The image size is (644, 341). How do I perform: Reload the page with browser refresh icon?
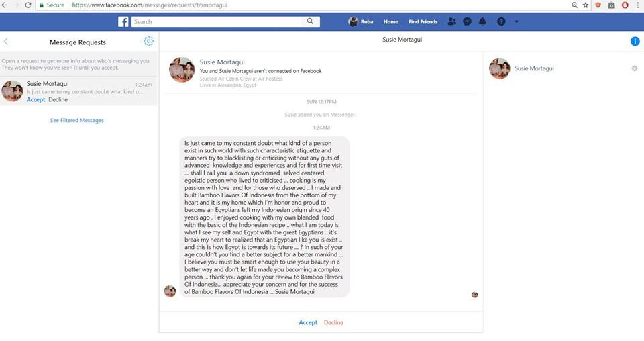tap(28, 5)
